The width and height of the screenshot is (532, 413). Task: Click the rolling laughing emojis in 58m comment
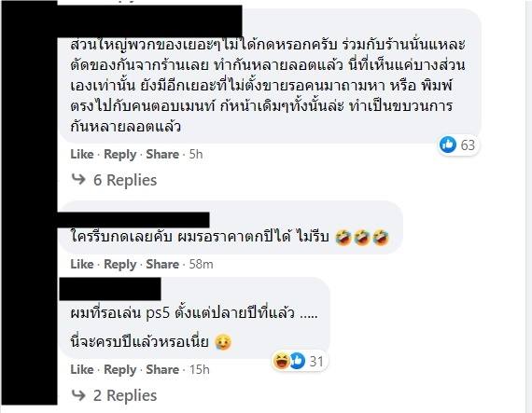pos(362,237)
